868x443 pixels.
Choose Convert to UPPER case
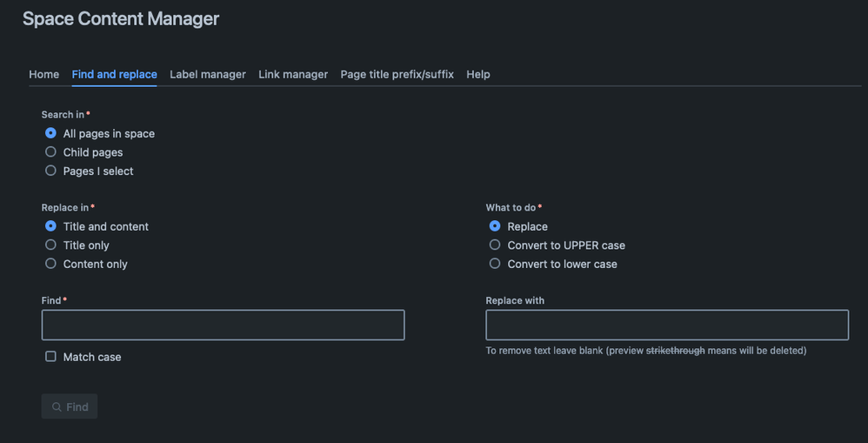coord(495,245)
